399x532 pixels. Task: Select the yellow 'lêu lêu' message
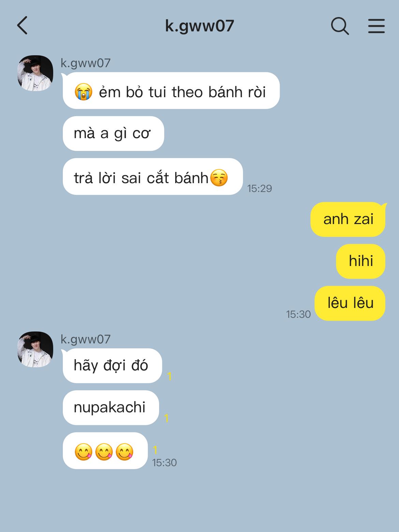350,303
